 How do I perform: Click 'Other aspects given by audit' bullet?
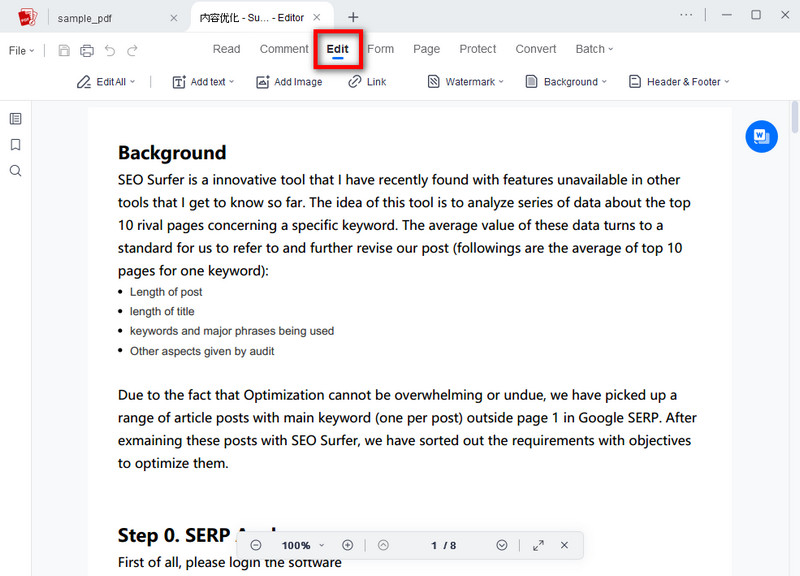[202, 351]
